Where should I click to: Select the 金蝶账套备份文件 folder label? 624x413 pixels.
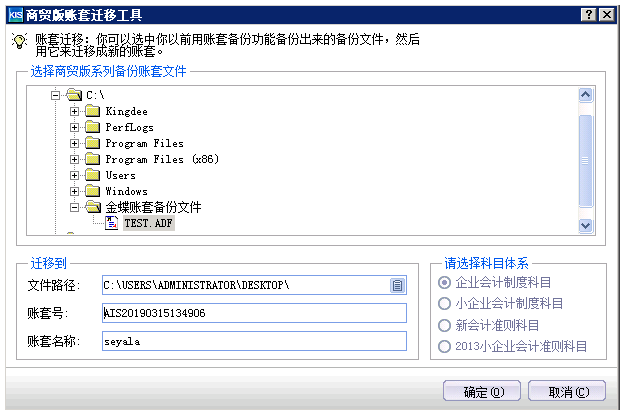pos(153,207)
